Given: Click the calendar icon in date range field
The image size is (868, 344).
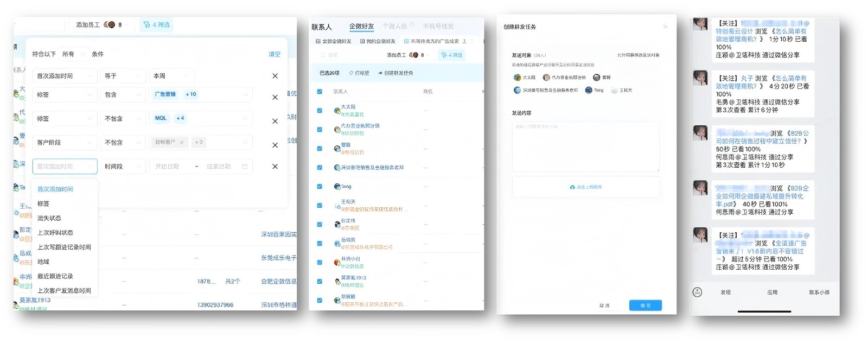Looking at the screenshot, I should tap(245, 167).
